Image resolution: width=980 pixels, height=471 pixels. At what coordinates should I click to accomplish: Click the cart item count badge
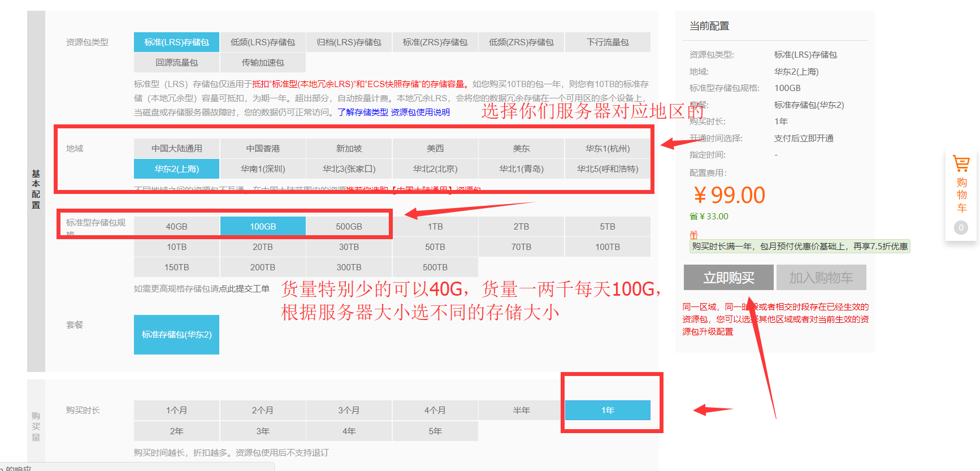[x=961, y=228]
